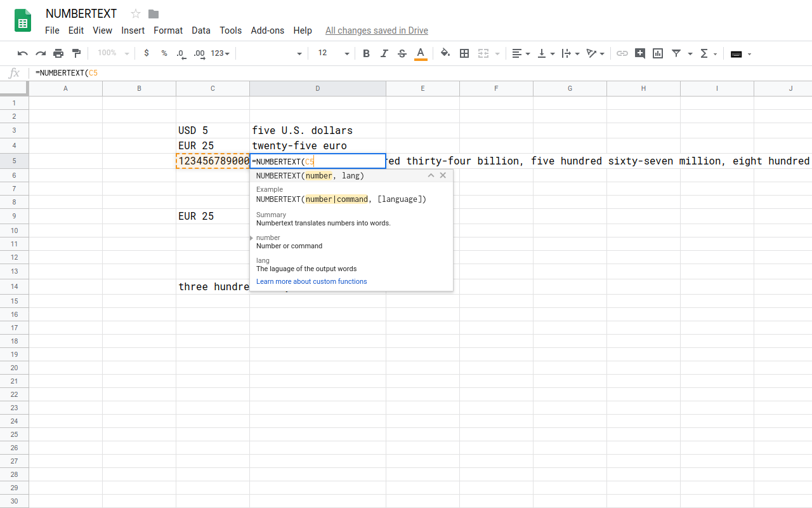Viewport: 812px width, 508px height.
Task: Select cell with five U.S. dollars
Action: pos(318,130)
